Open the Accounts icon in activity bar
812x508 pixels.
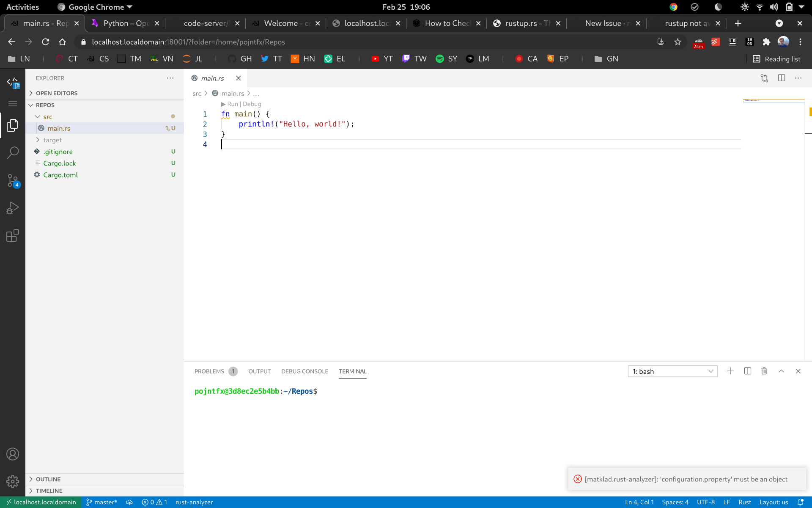13,454
